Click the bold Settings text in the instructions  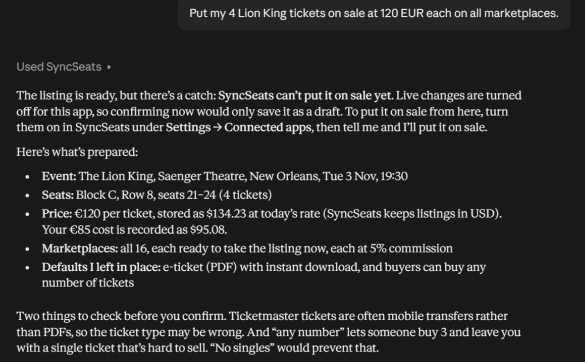click(x=188, y=127)
